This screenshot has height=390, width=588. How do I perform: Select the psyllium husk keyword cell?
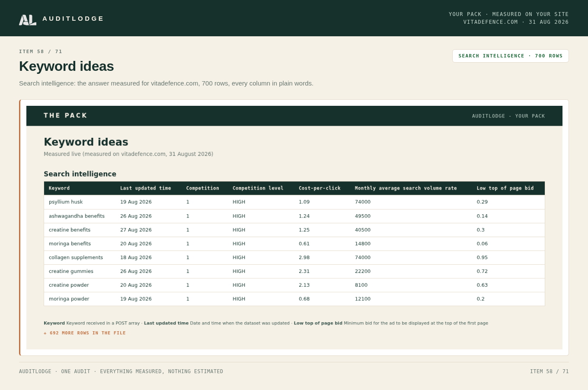tap(66, 202)
